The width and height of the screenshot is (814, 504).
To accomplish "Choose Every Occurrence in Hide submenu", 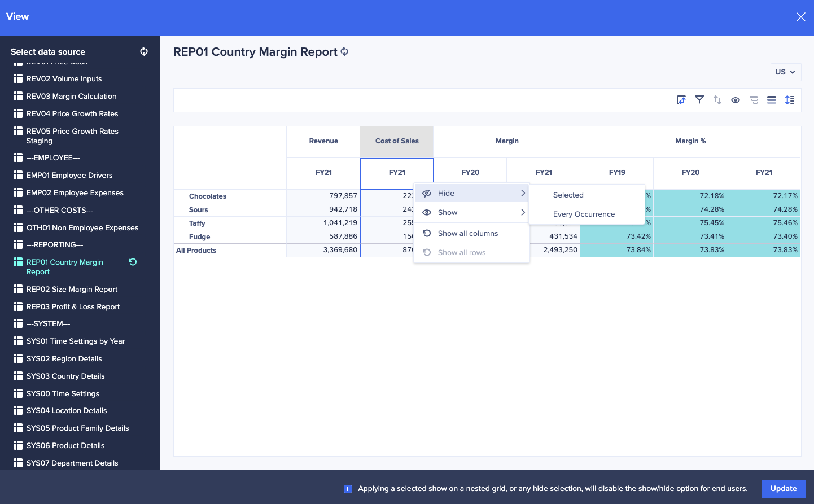I will 587,214.
